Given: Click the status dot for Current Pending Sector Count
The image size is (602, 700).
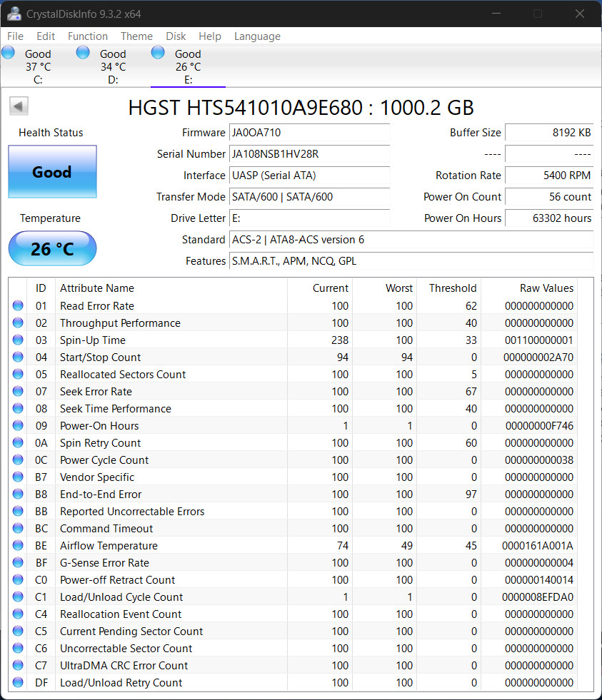Looking at the screenshot, I should (x=18, y=631).
